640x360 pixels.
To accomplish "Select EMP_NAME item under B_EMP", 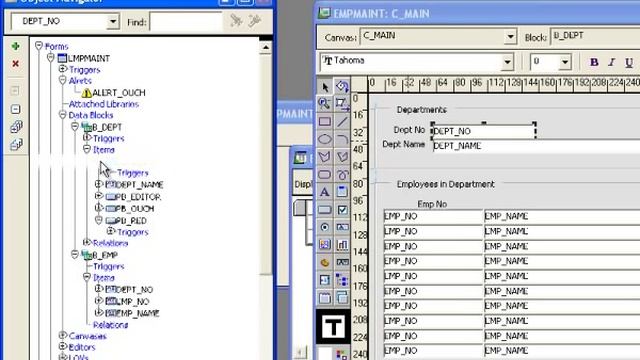I will pos(138,313).
